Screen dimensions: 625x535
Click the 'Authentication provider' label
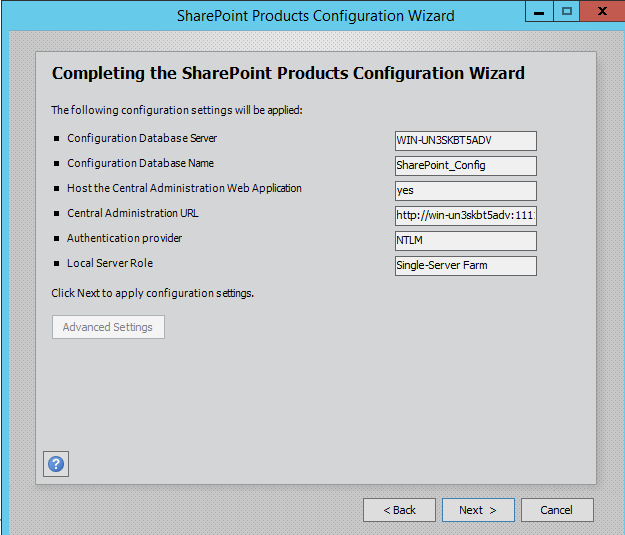coord(124,238)
